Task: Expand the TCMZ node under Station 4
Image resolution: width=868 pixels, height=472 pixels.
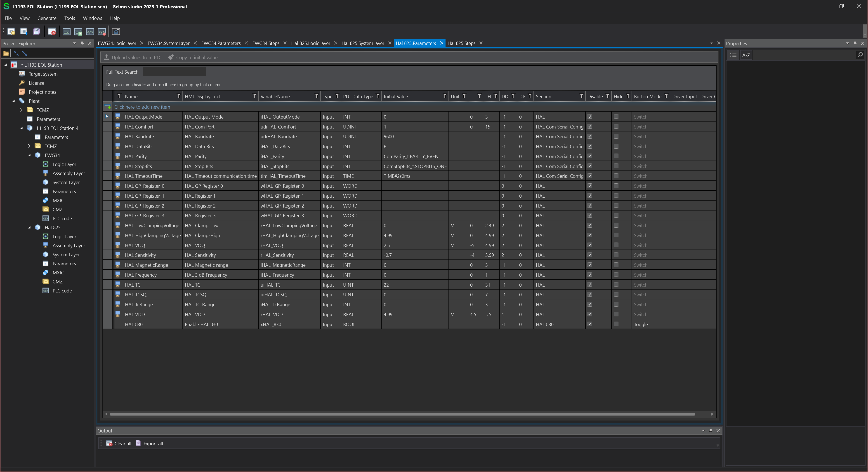Action: click(x=29, y=146)
